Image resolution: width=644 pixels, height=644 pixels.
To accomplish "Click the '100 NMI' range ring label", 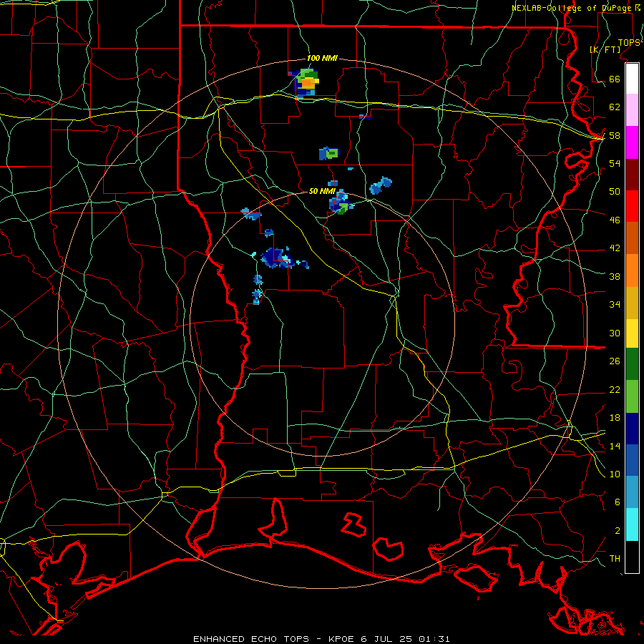I will point(322,59).
